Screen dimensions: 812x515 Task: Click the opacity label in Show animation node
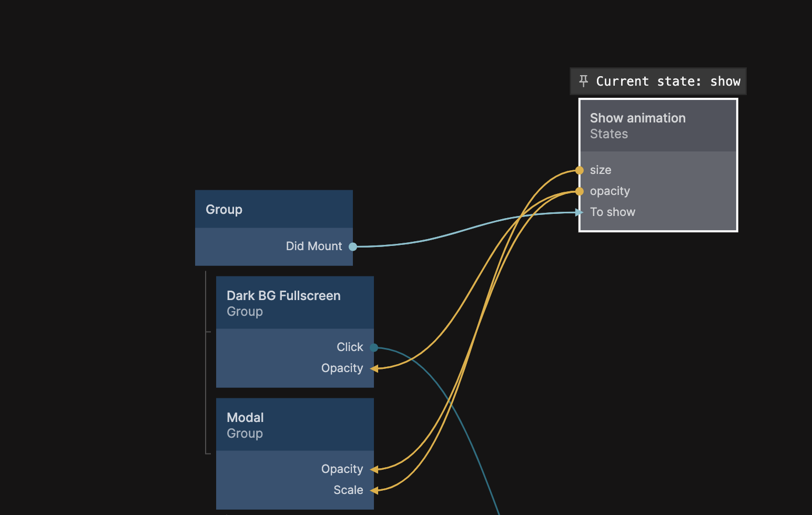(610, 191)
